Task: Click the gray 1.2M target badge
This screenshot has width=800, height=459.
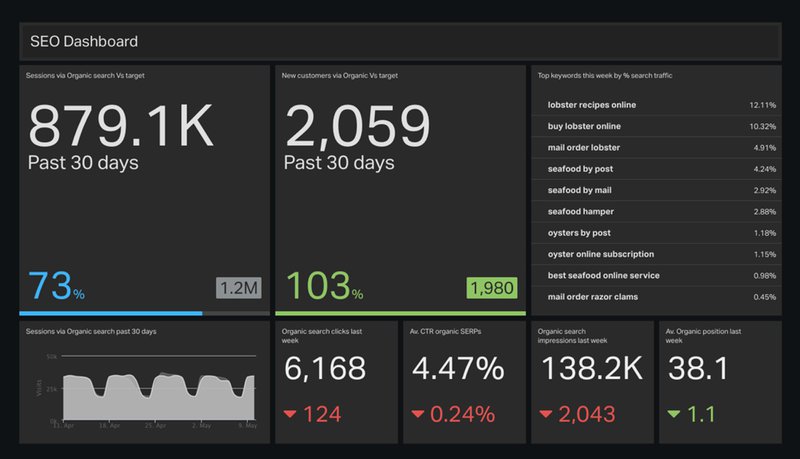Action: pos(239,289)
